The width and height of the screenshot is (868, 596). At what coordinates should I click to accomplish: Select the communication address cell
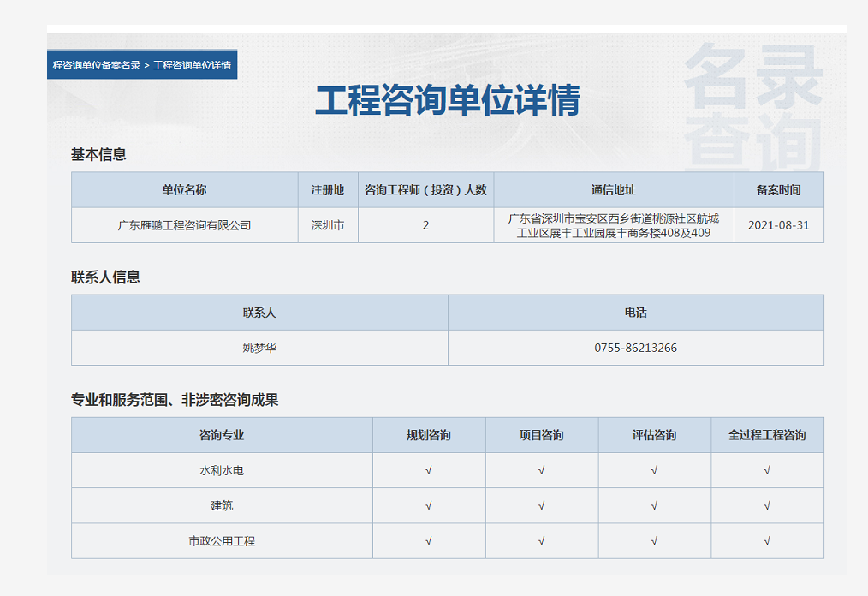pos(615,224)
